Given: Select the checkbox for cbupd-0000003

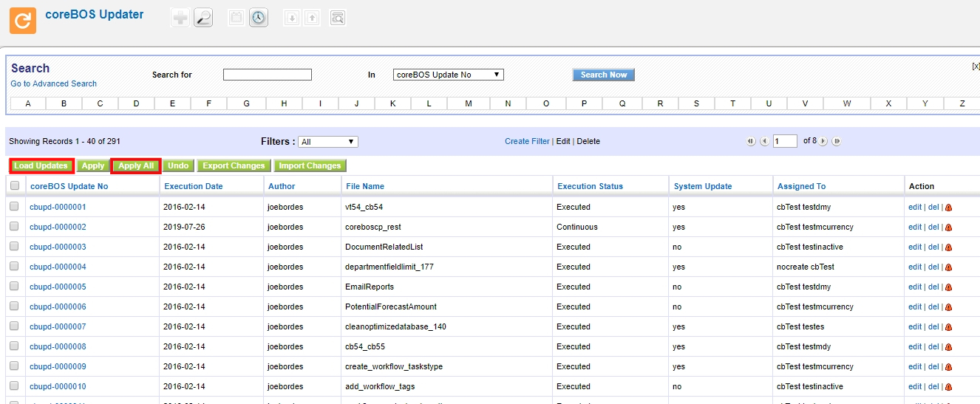Looking at the screenshot, I should click(x=14, y=247).
